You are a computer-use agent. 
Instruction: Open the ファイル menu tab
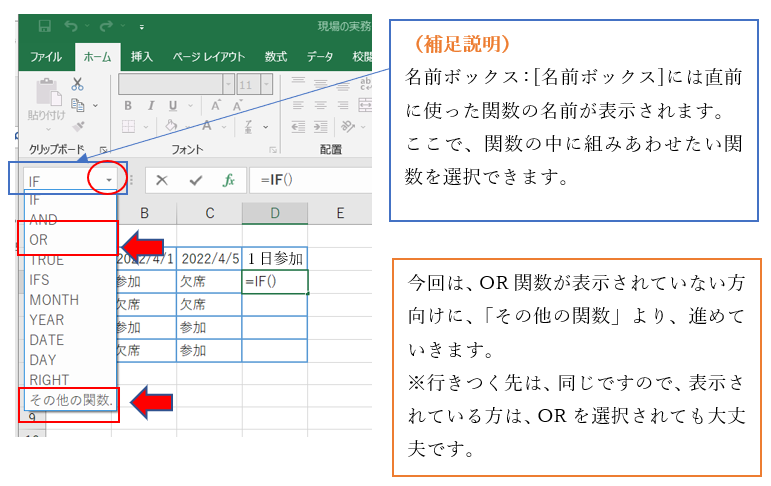click(x=47, y=56)
